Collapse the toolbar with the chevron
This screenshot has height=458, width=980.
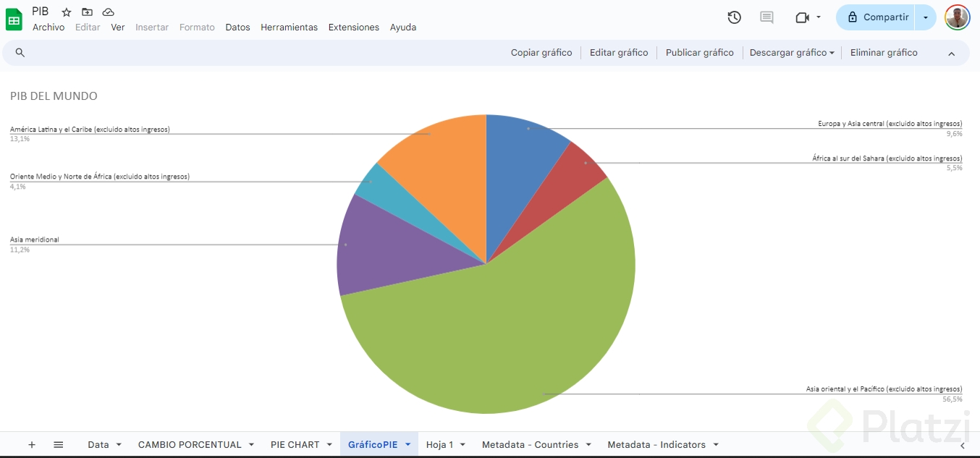[x=952, y=54]
